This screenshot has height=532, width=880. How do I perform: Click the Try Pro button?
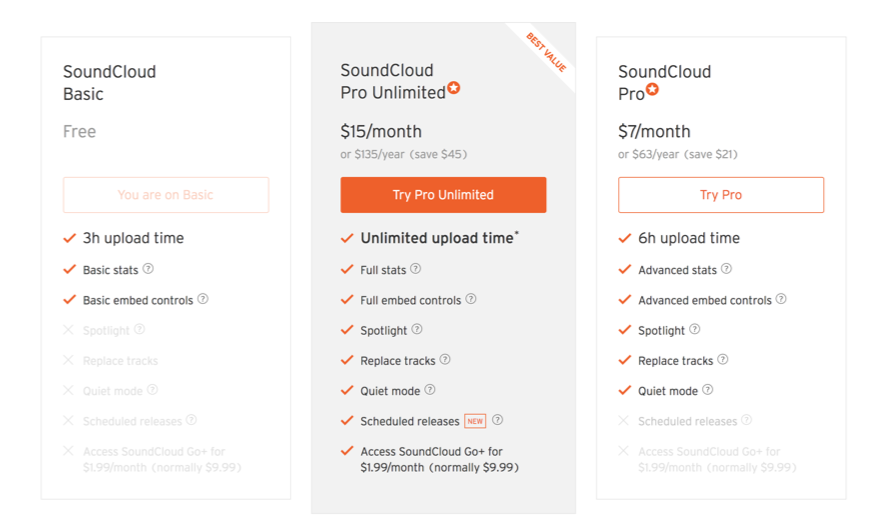click(x=721, y=195)
